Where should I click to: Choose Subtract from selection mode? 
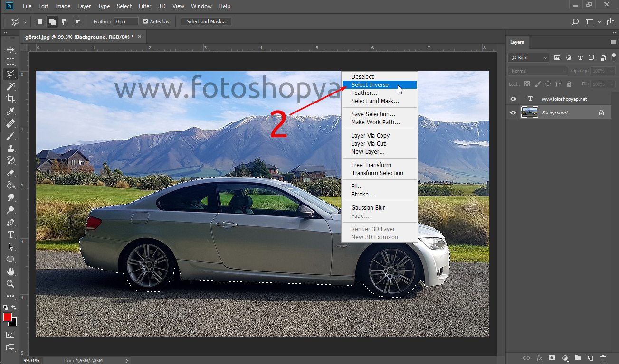[64, 22]
